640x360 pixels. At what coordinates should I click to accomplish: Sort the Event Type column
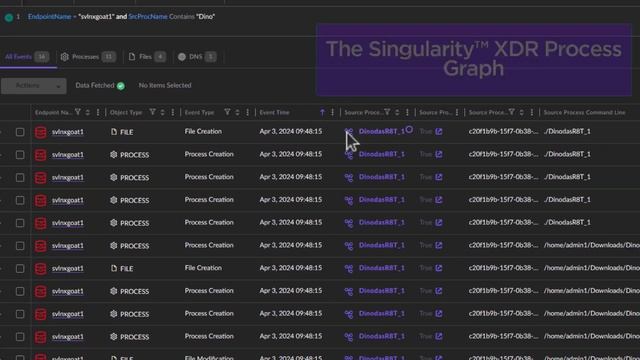click(x=237, y=112)
